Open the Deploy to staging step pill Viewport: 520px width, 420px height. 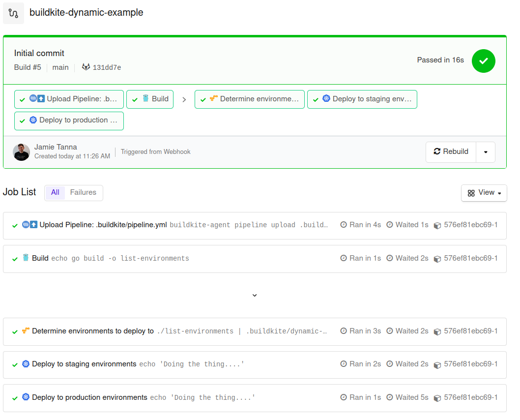362,99
